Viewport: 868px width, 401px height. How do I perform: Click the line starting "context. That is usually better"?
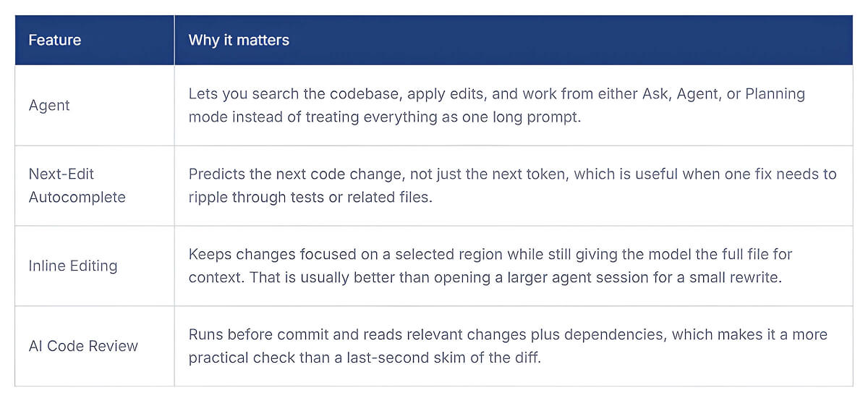tap(485, 277)
